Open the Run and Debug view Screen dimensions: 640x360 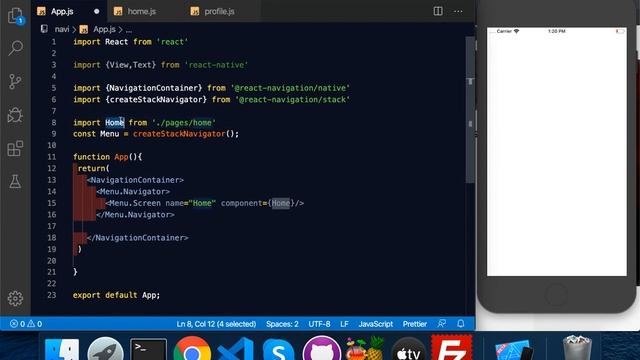[15, 115]
